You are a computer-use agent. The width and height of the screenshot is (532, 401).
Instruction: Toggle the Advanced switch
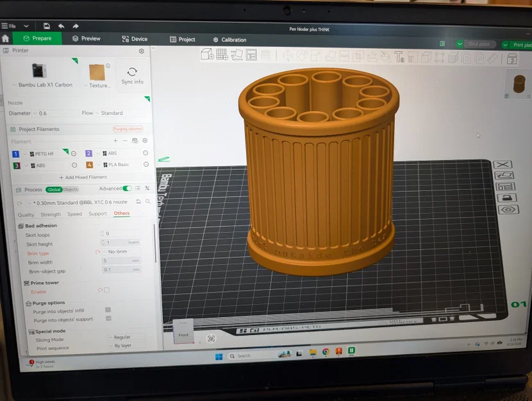(x=127, y=188)
